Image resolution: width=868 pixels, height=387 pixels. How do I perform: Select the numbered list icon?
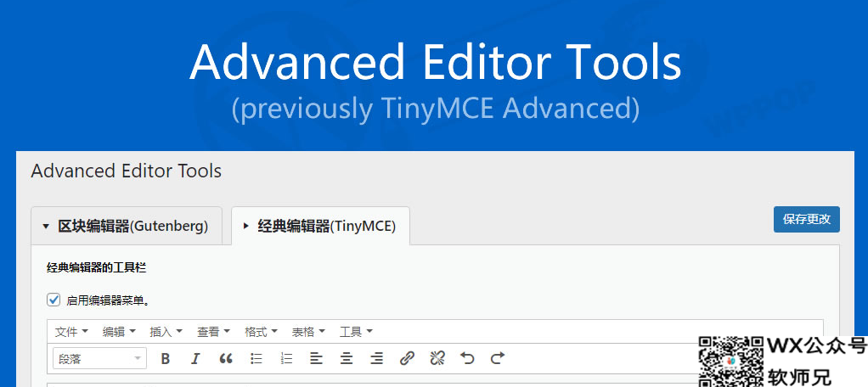(286, 358)
